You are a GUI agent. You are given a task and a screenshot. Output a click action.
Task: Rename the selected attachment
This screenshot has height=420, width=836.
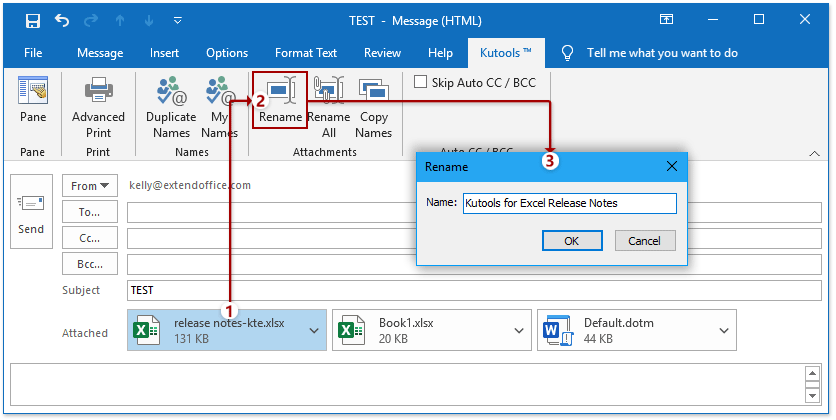click(x=280, y=100)
